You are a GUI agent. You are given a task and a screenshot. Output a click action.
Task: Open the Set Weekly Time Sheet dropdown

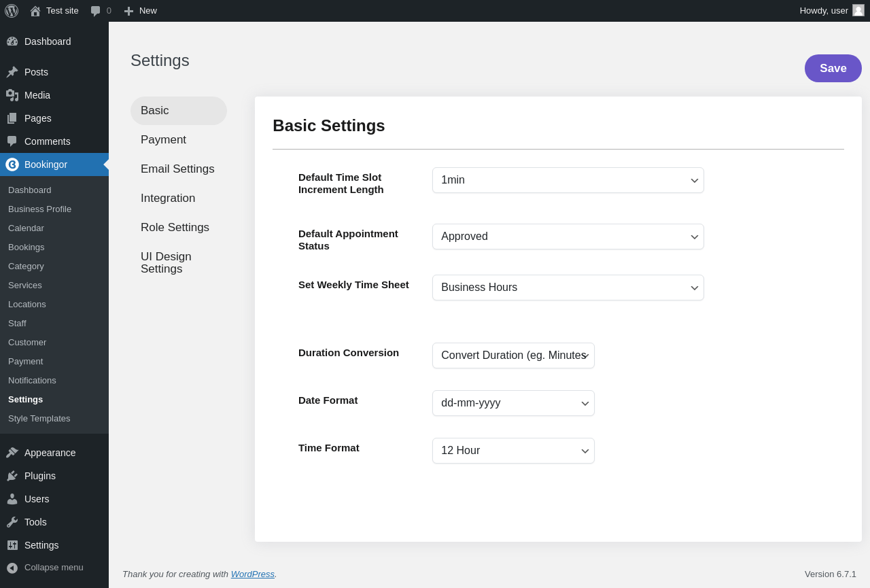[568, 288]
